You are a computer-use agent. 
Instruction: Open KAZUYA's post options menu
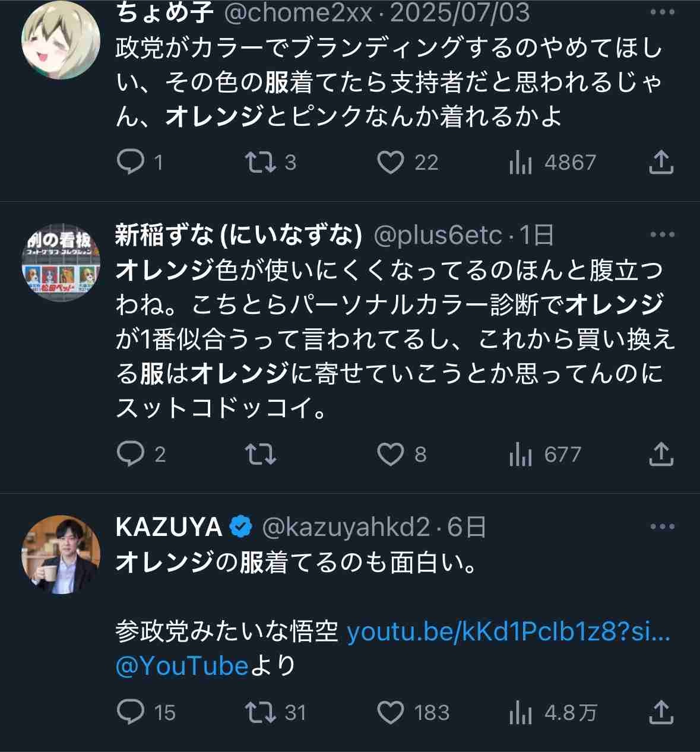click(x=662, y=526)
